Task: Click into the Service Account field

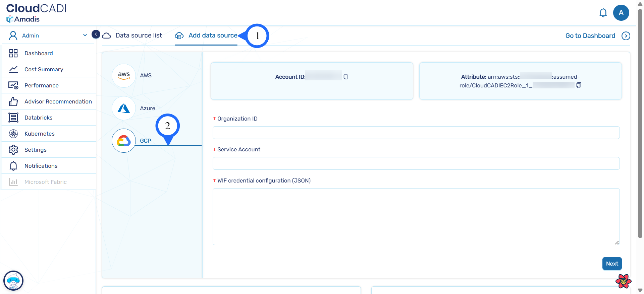Action: coord(416,163)
